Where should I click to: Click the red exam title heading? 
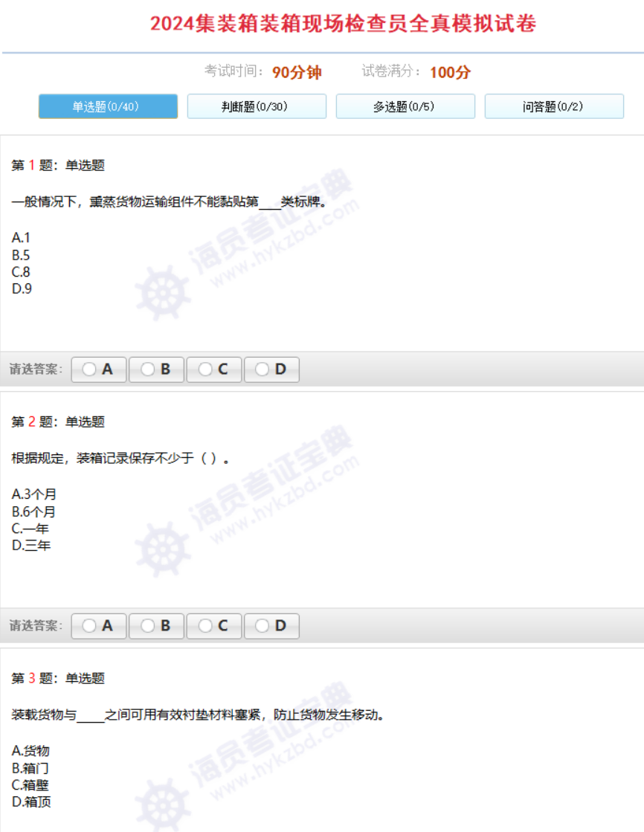(343, 24)
